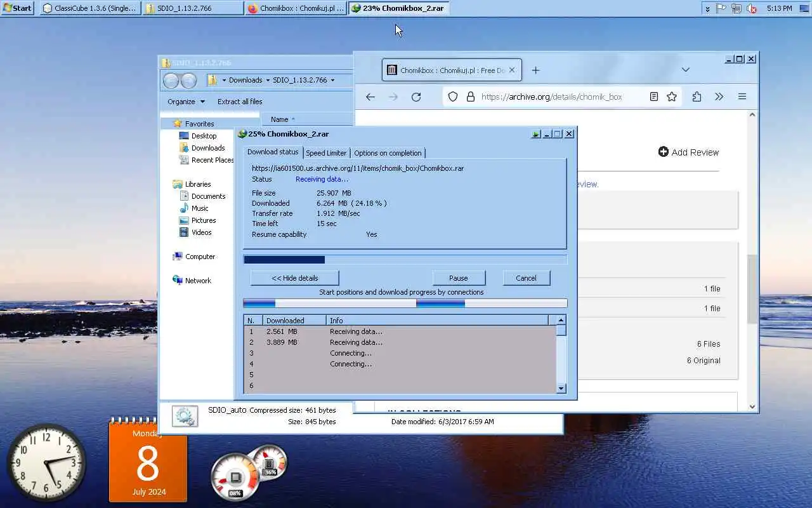Switch to the ClassiCube 1.3.6 taskbar item
The height and width of the screenshot is (508, 812).
click(x=89, y=8)
